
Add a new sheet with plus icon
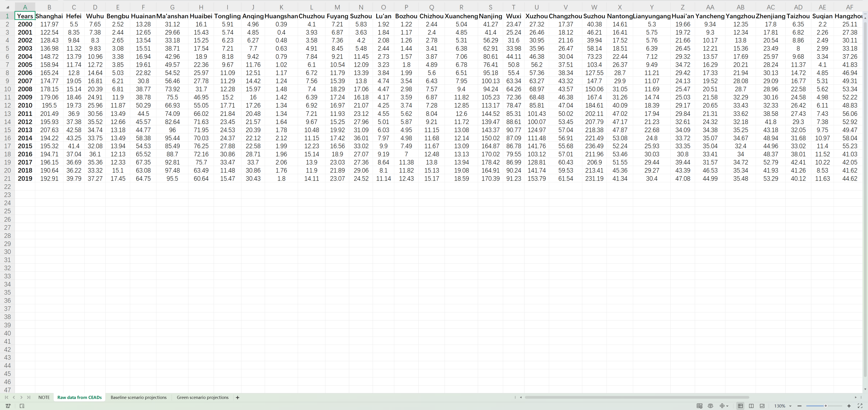tap(237, 397)
